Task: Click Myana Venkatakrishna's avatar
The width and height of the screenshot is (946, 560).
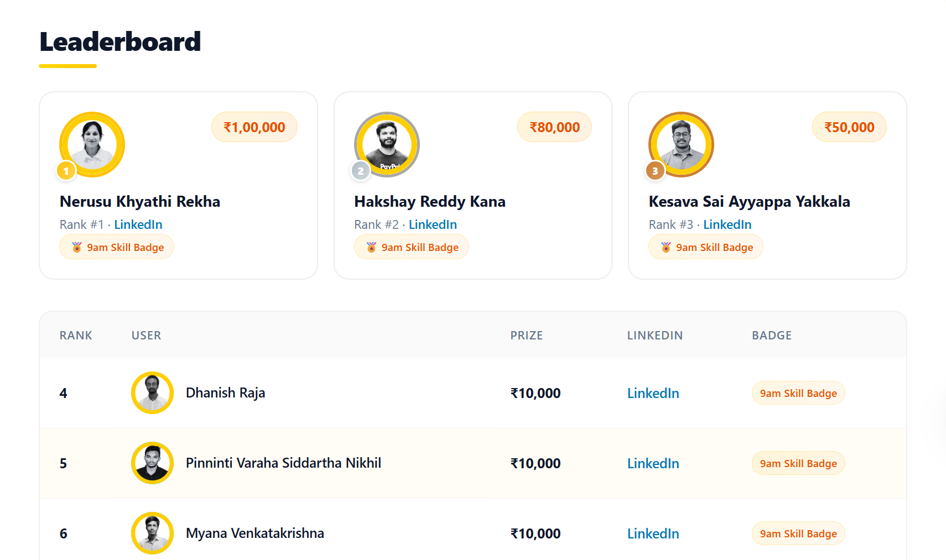Action: pyautogui.click(x=152, y=533)
